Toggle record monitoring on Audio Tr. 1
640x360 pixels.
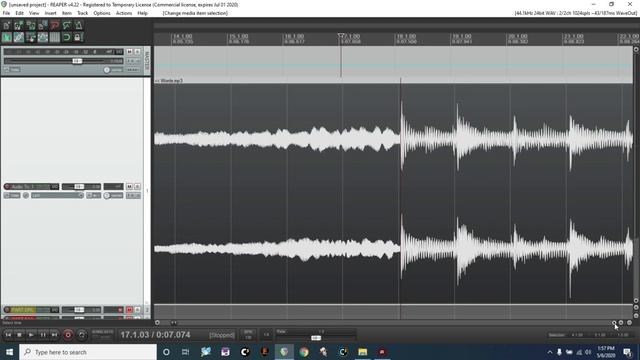[x=26, y=196]
